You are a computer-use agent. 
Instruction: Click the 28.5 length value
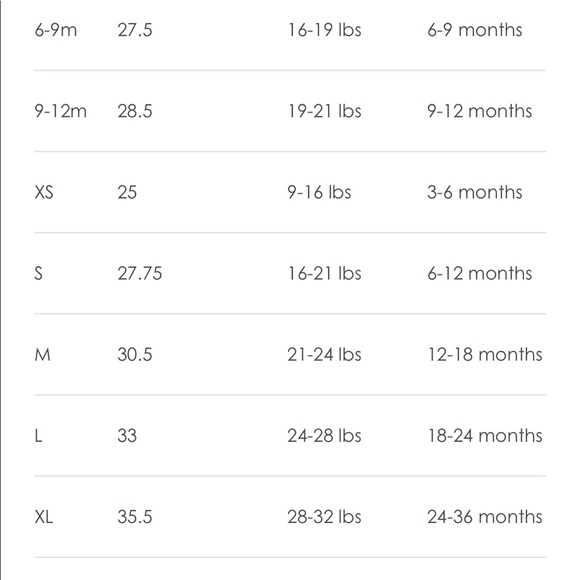pyautogui.click(x=135, y=111)
